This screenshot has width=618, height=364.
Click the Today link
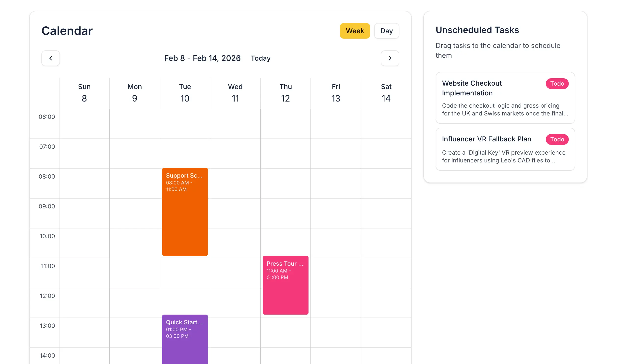click(x=261, y=58)
